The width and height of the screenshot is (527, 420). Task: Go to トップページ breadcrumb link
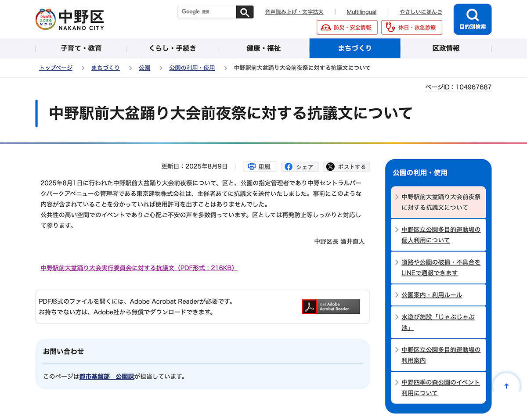point(56,68)
